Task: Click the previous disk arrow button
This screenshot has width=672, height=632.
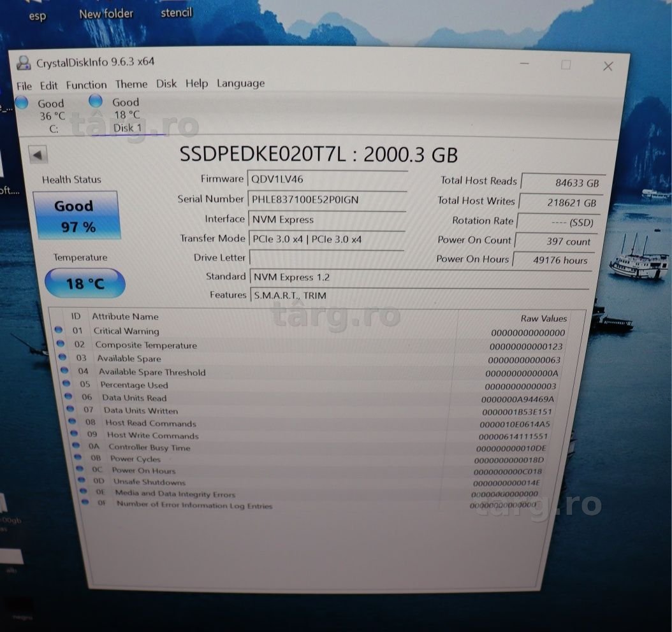Action: click(x=38, y=155)
